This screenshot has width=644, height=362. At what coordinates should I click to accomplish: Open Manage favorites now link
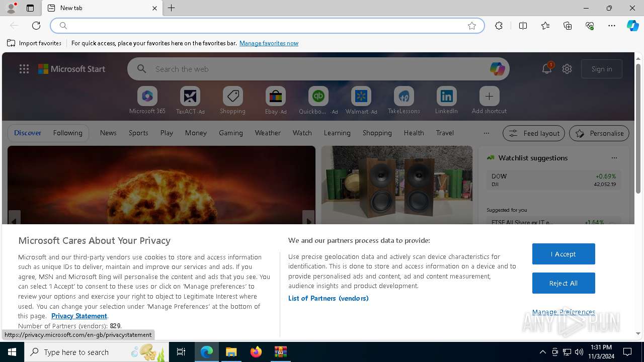pos(269,43)
